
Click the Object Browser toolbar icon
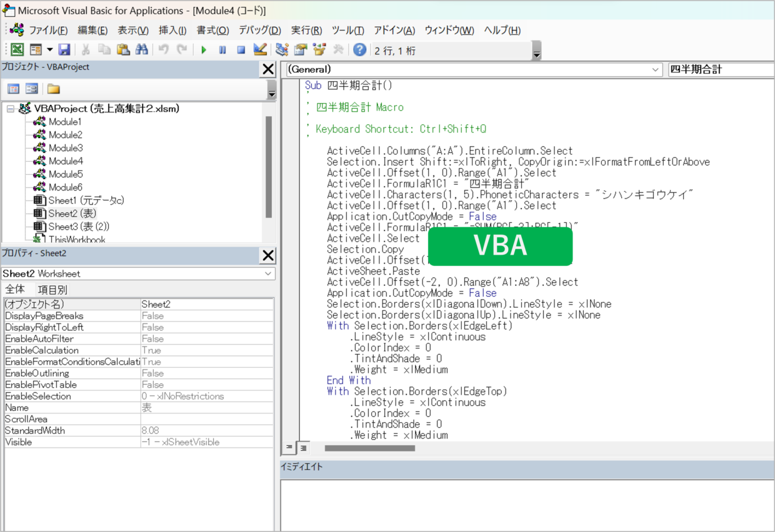pyautogui.click(x=319, y=50)
